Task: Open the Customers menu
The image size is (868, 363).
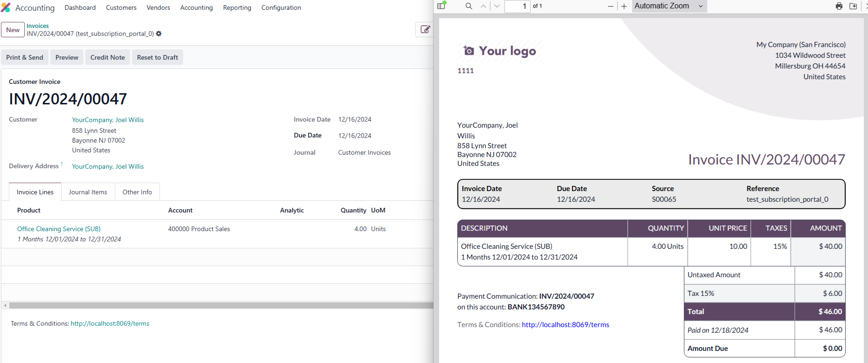Action: tap(121, 7)
